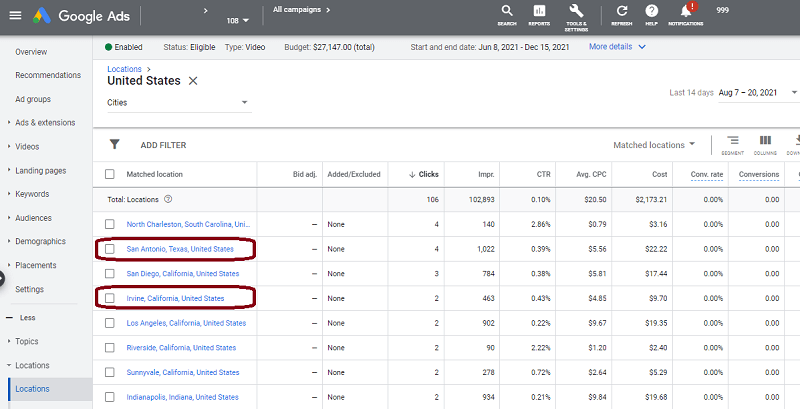Viewport: 800px width, 409px height.
Task: Check the San Diego row checkbox
Action: 110,273
